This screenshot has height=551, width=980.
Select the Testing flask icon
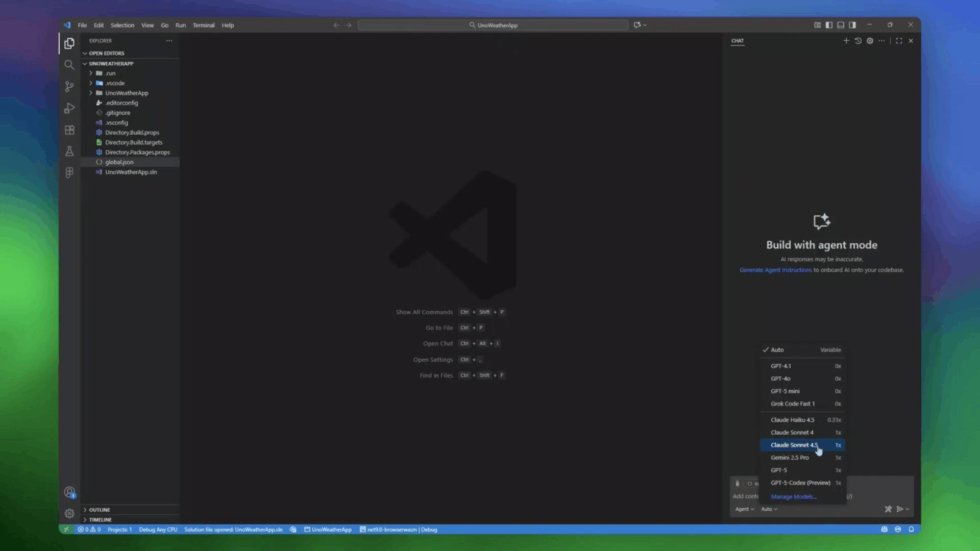(69, 151)
